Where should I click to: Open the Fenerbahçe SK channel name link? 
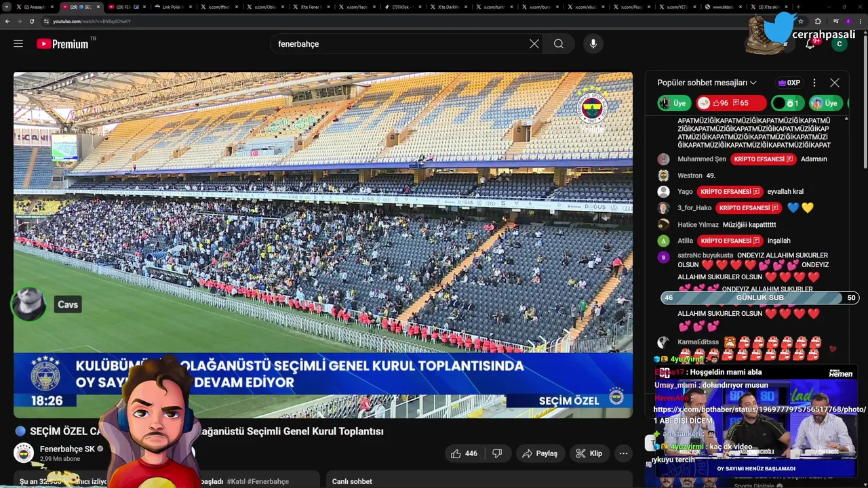(67, 449)
